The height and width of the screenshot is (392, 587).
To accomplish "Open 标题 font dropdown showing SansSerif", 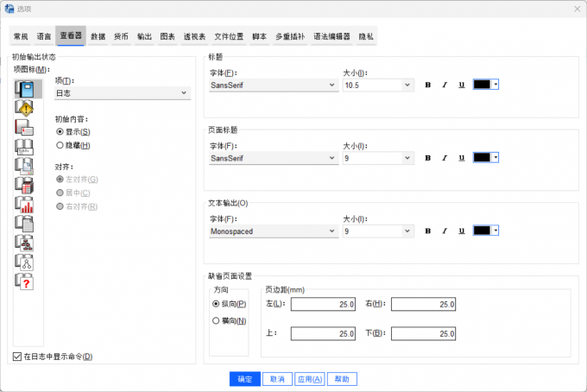I will (274, 85).
